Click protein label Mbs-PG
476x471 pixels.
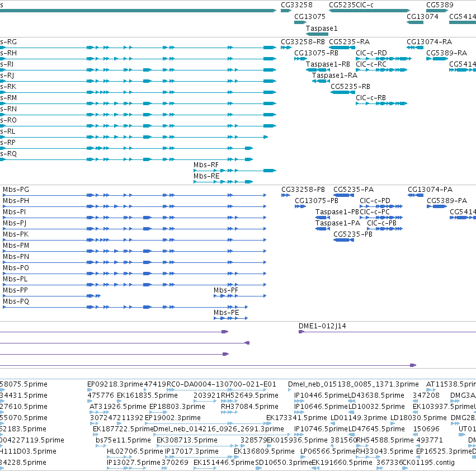[16, 190]
